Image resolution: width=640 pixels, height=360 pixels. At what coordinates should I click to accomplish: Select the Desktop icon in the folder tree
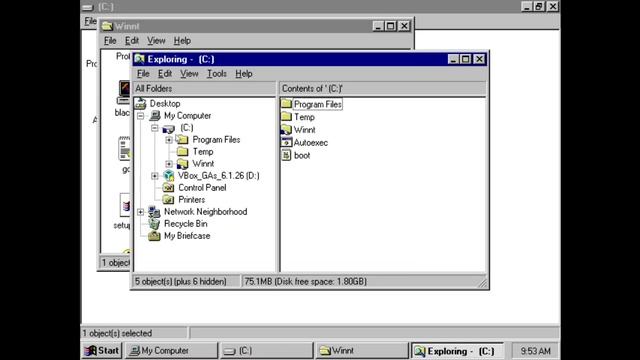(140, 104)
